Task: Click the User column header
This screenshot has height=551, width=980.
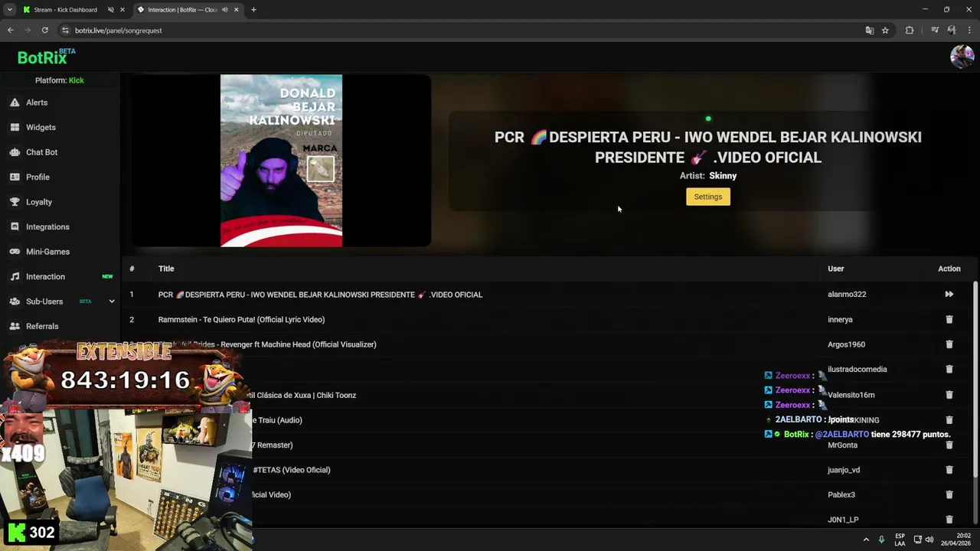Action: pyautogui.click(x=835, y=269)
